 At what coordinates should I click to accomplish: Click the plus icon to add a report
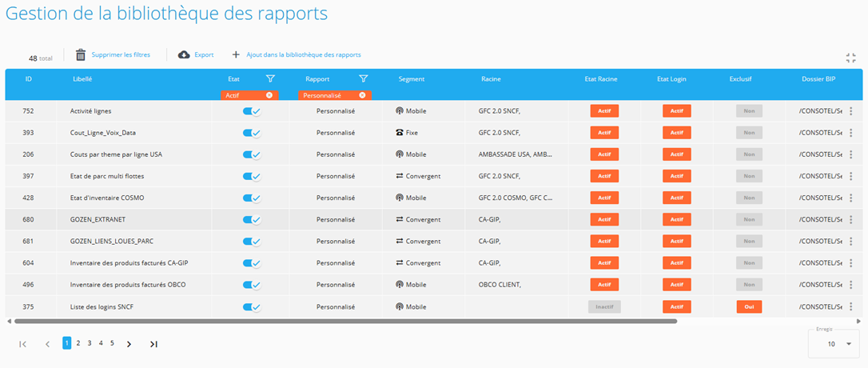(236, 55)
